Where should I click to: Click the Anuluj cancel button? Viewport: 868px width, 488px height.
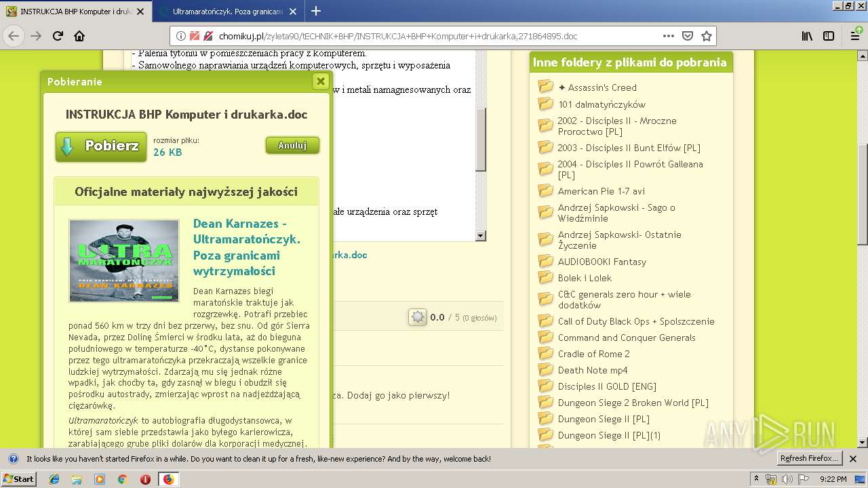tap(292, 145)
